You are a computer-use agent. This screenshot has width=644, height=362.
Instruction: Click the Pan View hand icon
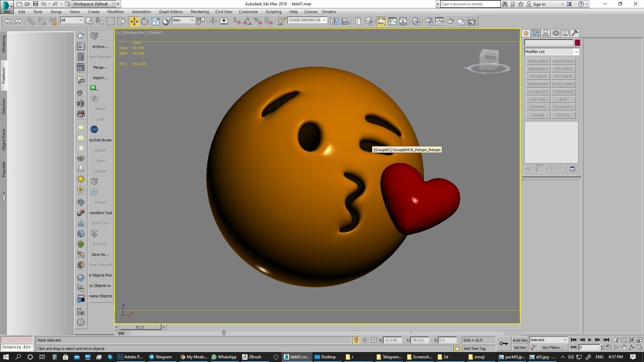[624, 348]
